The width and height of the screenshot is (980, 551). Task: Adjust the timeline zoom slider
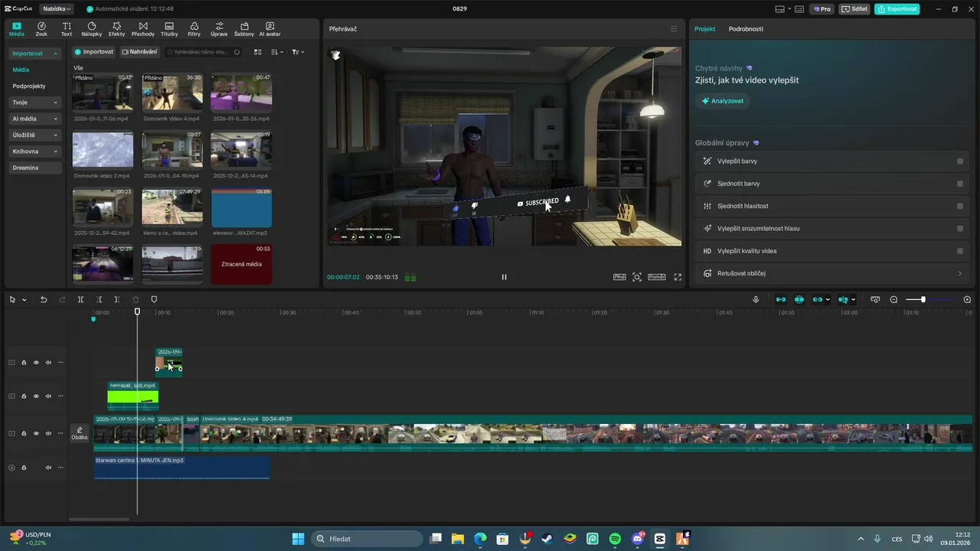923,299
